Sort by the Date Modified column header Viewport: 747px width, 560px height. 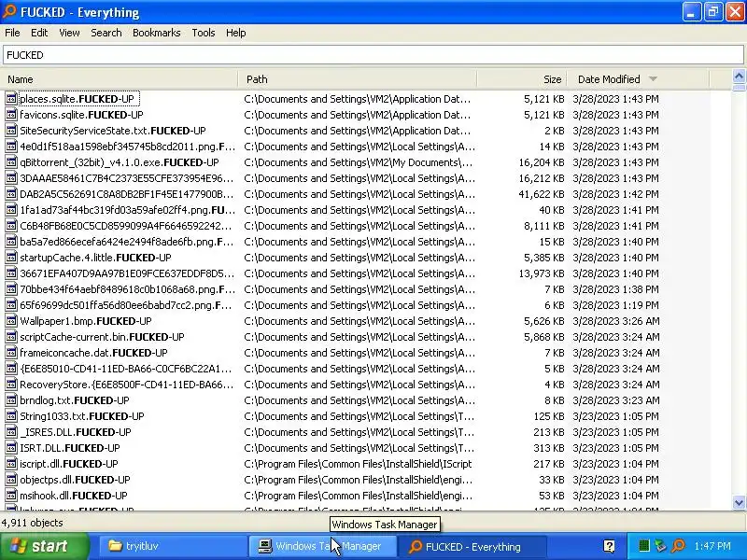pyautogui.click(x=639, y=79)
